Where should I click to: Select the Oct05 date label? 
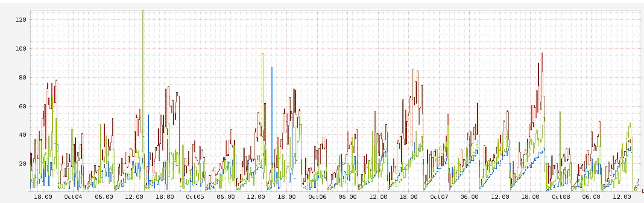(195, 197)
